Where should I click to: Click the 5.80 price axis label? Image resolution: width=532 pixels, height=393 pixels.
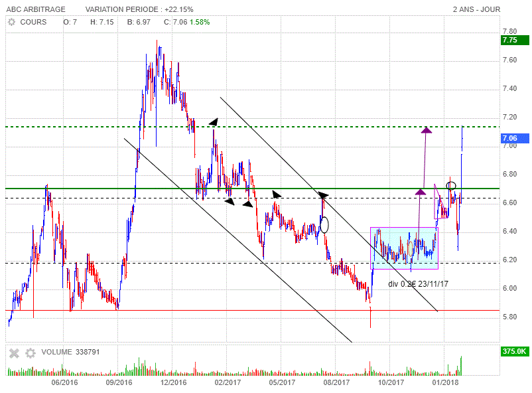(x=509, y=317)
